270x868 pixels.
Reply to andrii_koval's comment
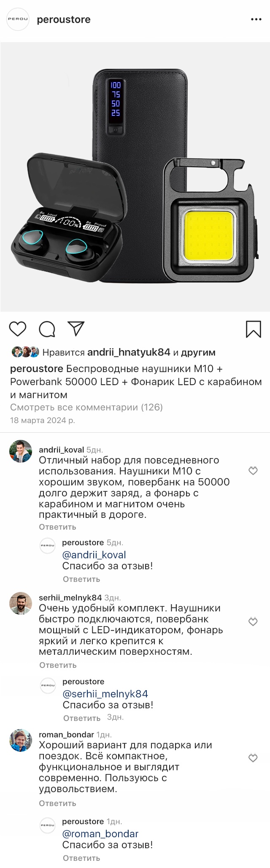[x=57, y=527]
